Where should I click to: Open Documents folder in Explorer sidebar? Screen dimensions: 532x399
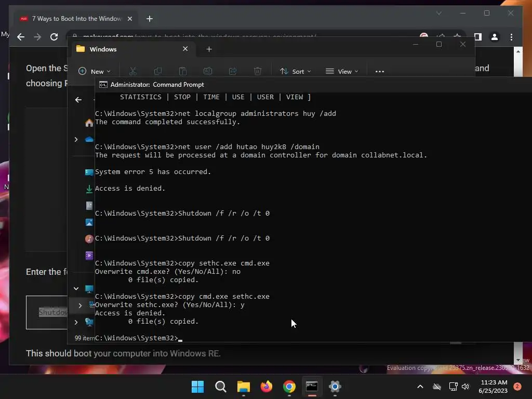pyautogui.click(x=89, y=206)
